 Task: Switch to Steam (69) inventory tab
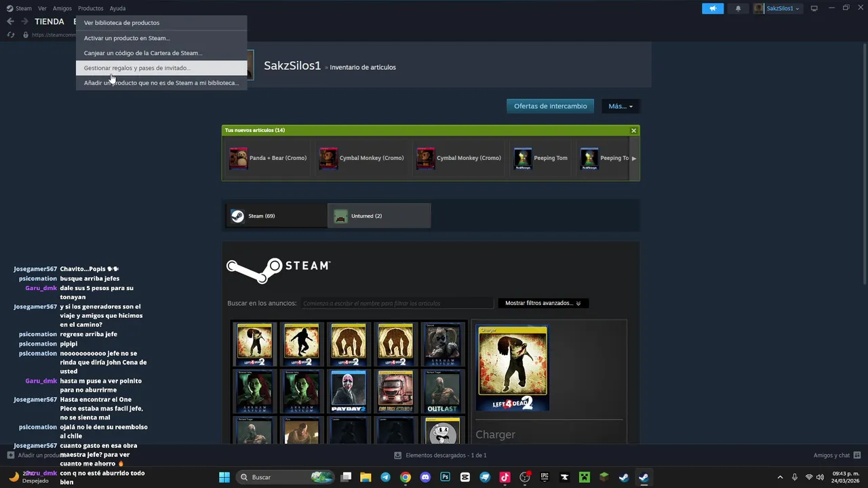(277, 216)
